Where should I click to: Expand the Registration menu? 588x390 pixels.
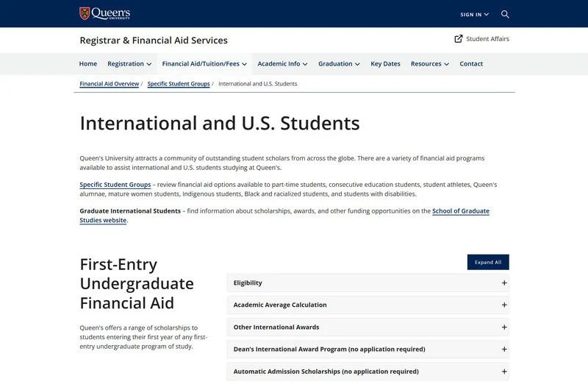129,64
